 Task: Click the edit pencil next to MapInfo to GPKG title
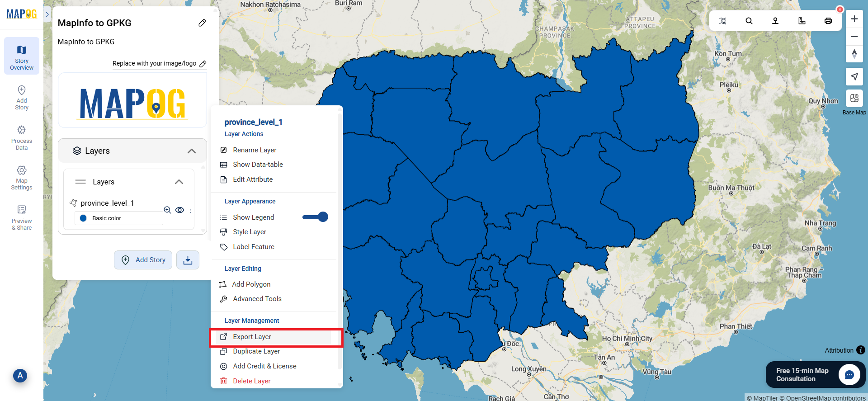tap(202, 23)
